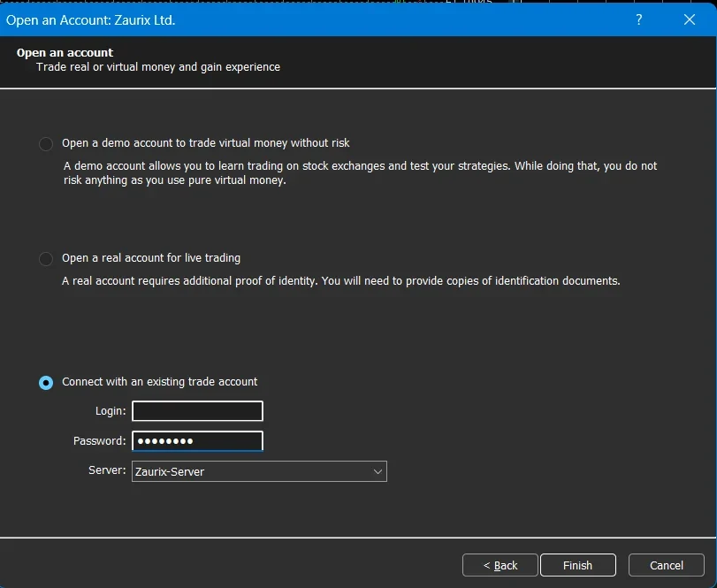Click into the Password field
717x588 pixels.
[x=197, y=440]
